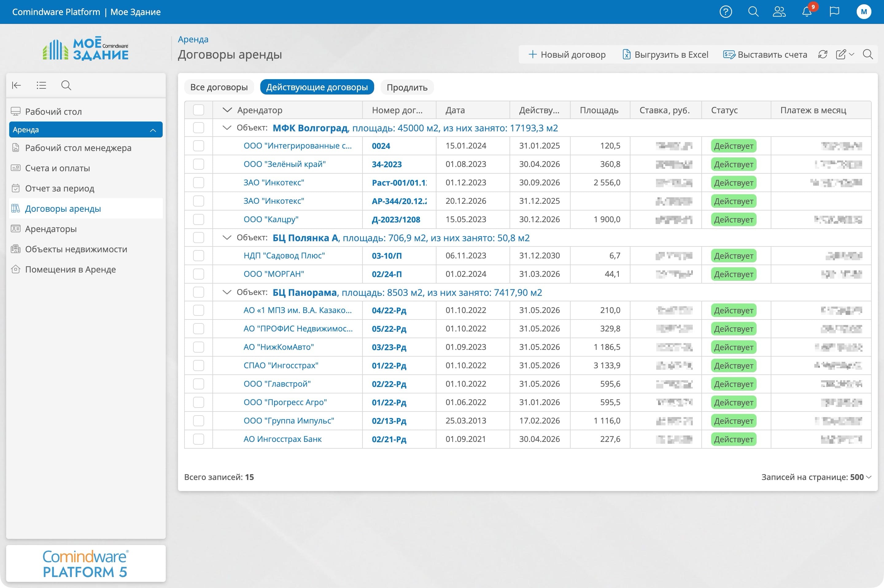Select checkbox for СПАО "Ингосстрах" row
The image size is (884, 588).
pyautogui.click(x=198, y=366)
